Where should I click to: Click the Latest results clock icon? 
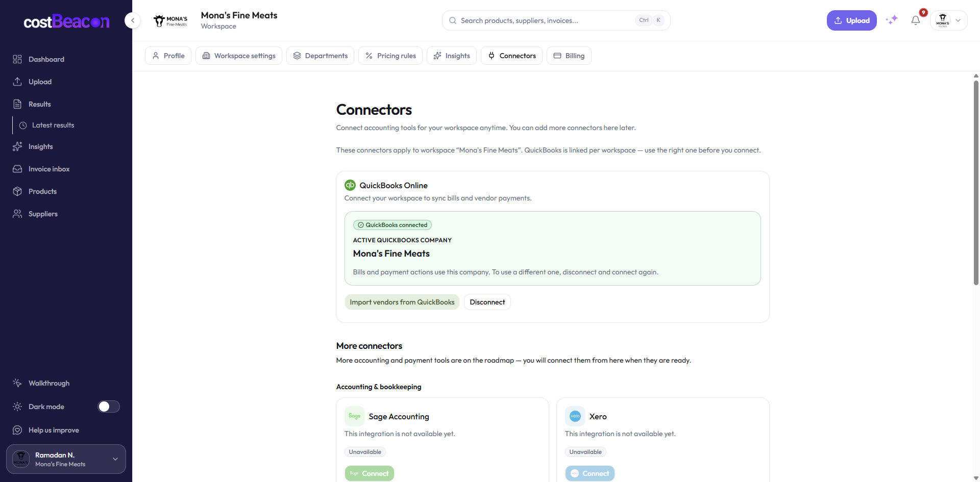click(x=23, y=125)
